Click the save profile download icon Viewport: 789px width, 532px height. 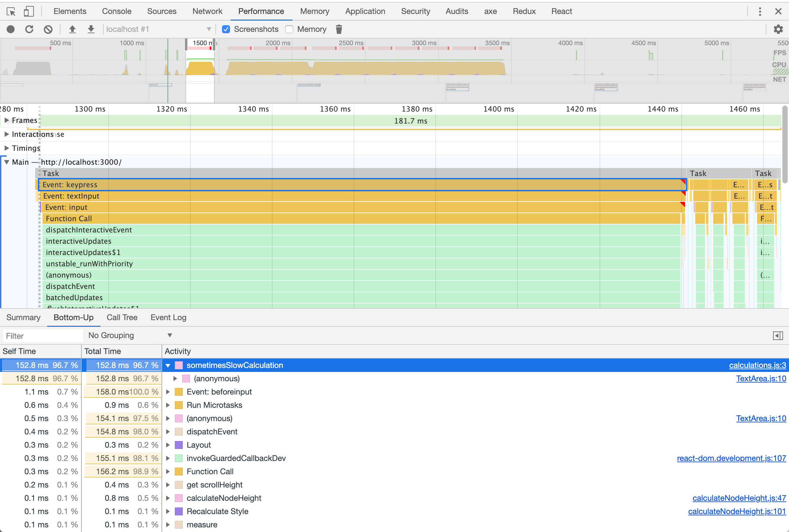(x=91, y=29)
